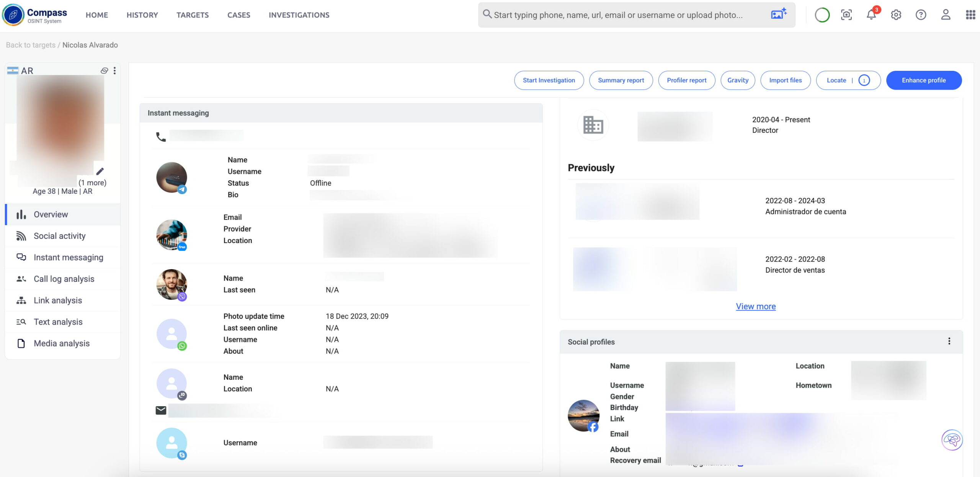Open Link analysis in sidebar
This screenshot has height=477, width=980.
click(x=58, y=300)
